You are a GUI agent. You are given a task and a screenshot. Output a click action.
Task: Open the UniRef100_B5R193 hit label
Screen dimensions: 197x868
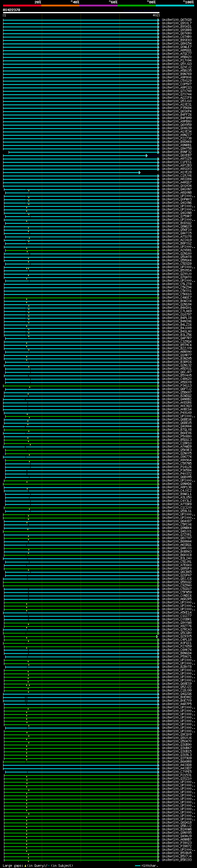(176, 860)
